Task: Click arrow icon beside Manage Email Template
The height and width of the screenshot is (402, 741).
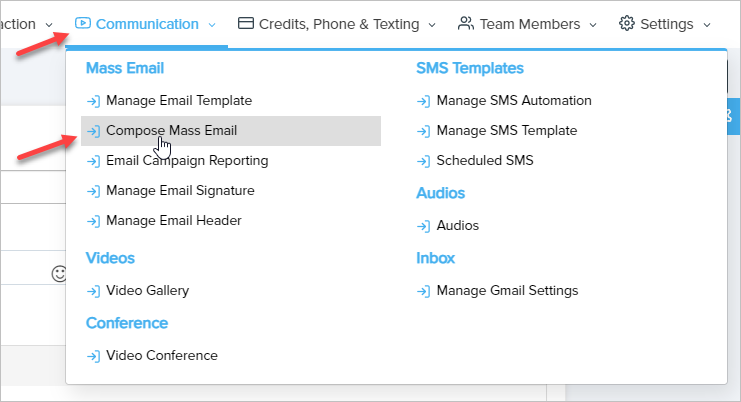Action: pyautogui.click(x=93, y=101)
